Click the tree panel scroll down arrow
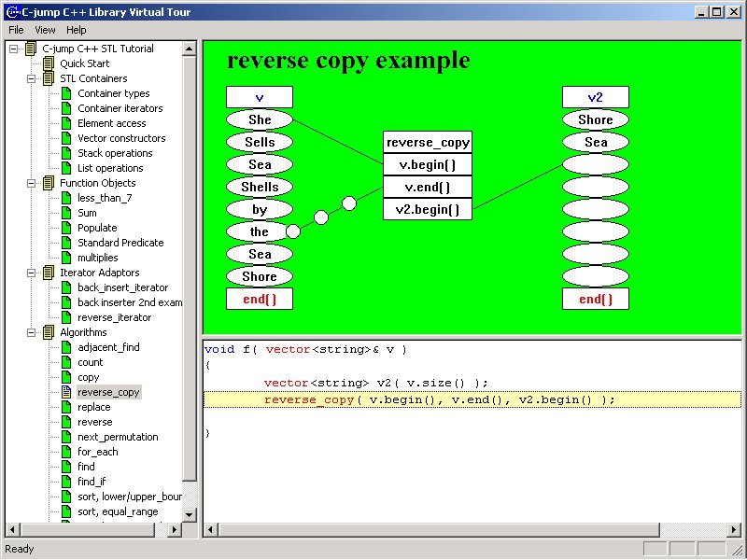Image resolution: width=747 pixels, height=560 pixels. (x=190, y=514)
